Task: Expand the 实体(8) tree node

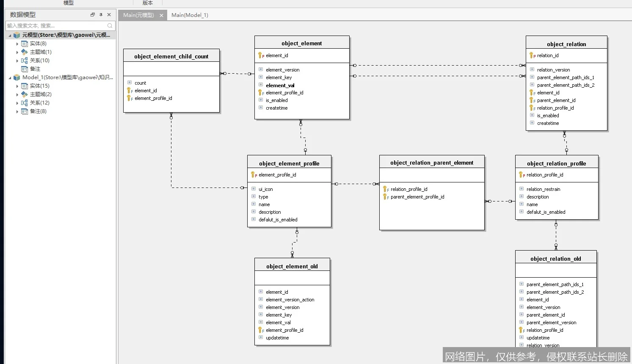Action: tap(17, 44)
